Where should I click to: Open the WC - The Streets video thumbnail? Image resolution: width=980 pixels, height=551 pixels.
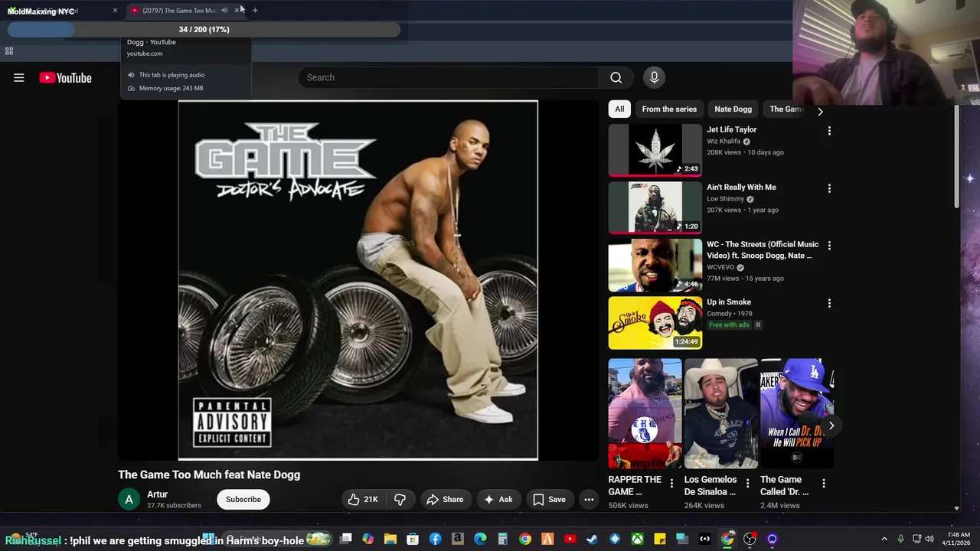pyautogui.click(x=655, y=265)
